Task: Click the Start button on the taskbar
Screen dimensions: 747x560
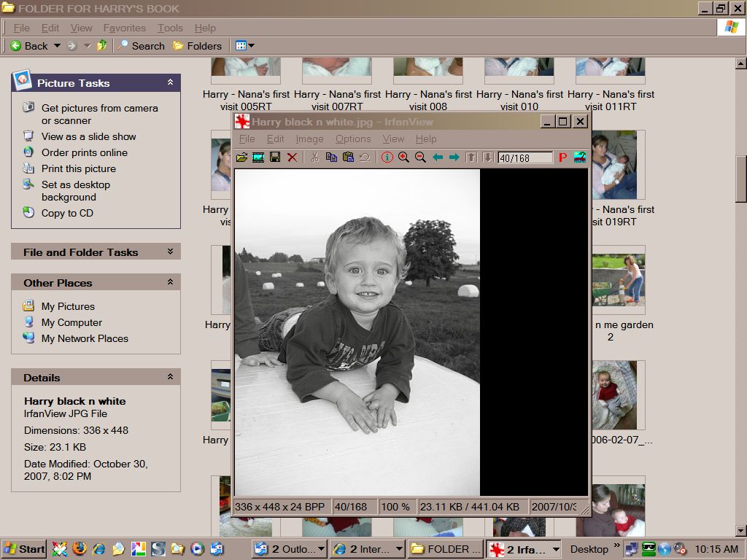Action: (25, 549)
